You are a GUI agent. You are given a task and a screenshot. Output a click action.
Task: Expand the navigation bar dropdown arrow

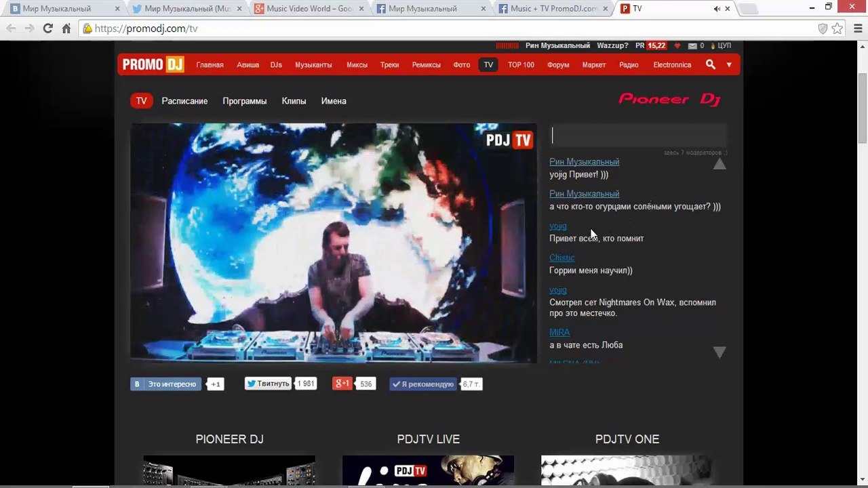pos(729,65)
